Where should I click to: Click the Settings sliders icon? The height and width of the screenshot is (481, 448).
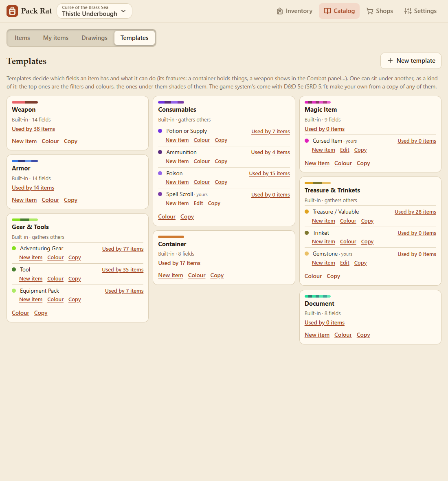click(x=408, y=11)
